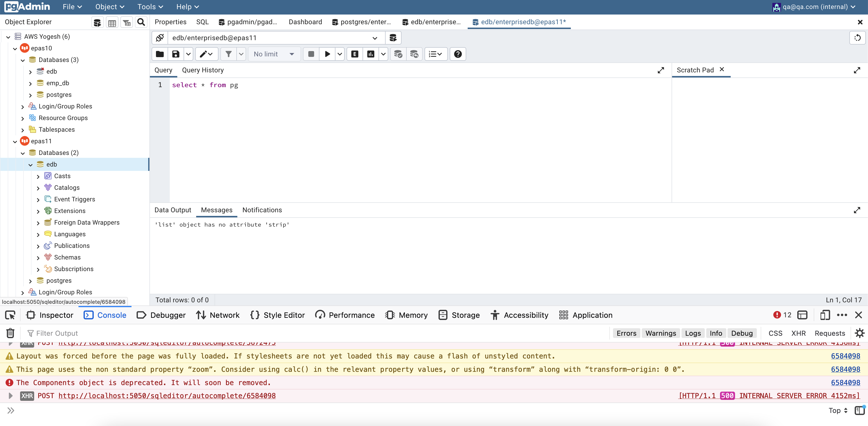The height and width of the screenshot is (426, 868).
Task: Click the Explain icon in the toolbar
Action: click(355, 54)
